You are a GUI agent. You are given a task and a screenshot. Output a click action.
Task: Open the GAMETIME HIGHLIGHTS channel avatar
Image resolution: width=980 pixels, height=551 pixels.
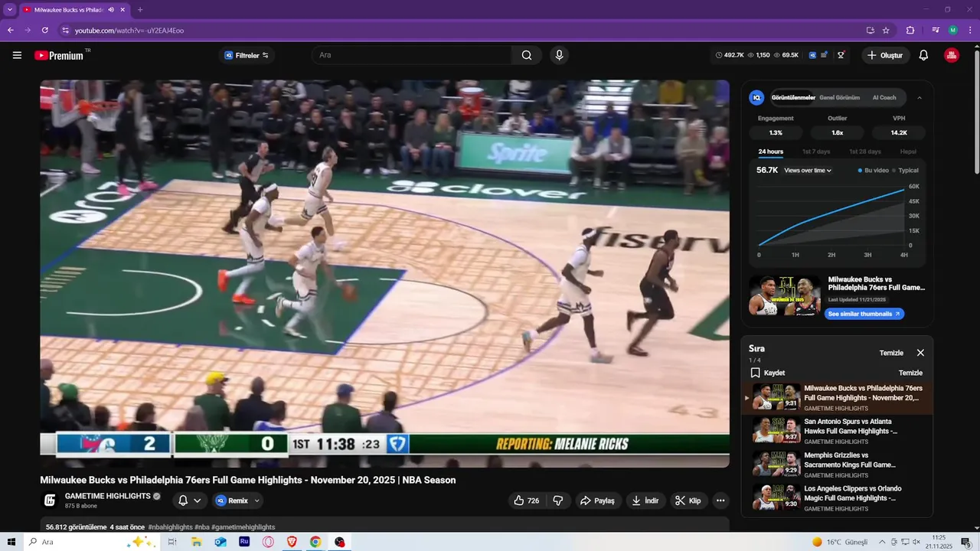[50, 500]
